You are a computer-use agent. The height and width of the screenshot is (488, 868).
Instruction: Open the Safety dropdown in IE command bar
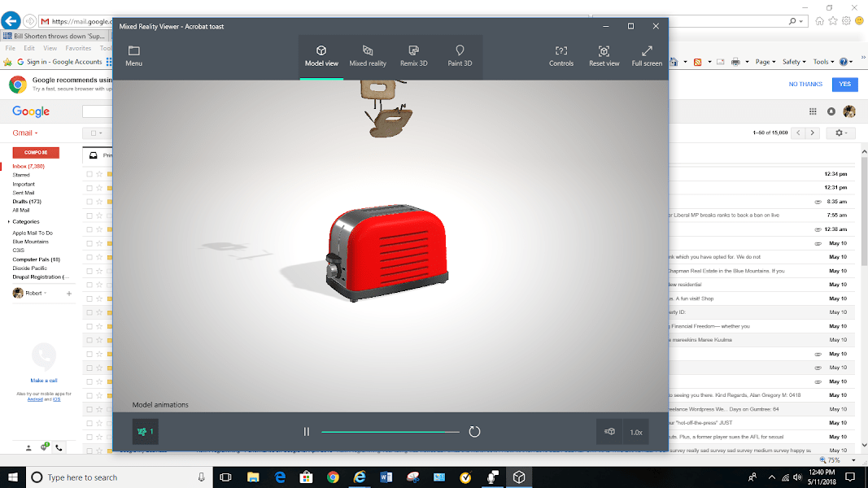coord(794,62)
